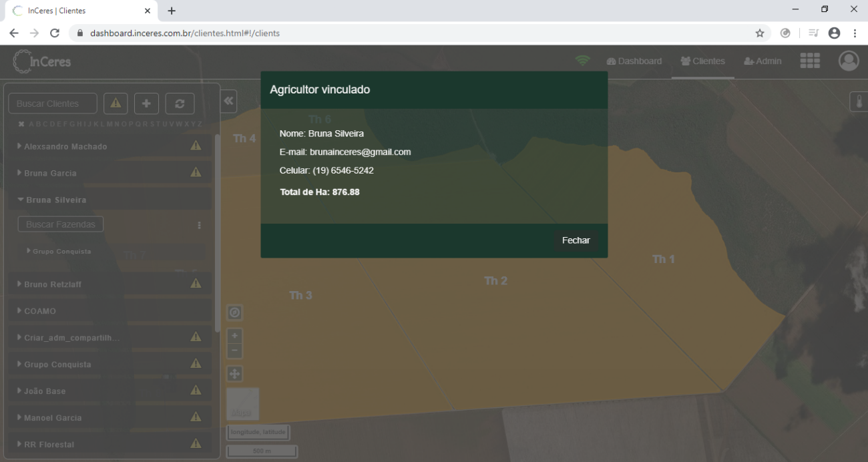
Task: Click the Th 3 field label on map
Action: [x=300, y=295]
